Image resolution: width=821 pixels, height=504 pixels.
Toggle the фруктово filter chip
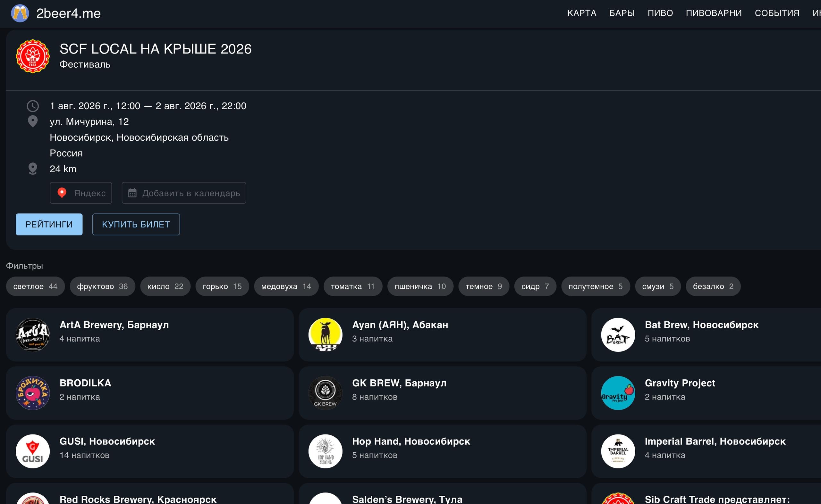pos(102,286)
